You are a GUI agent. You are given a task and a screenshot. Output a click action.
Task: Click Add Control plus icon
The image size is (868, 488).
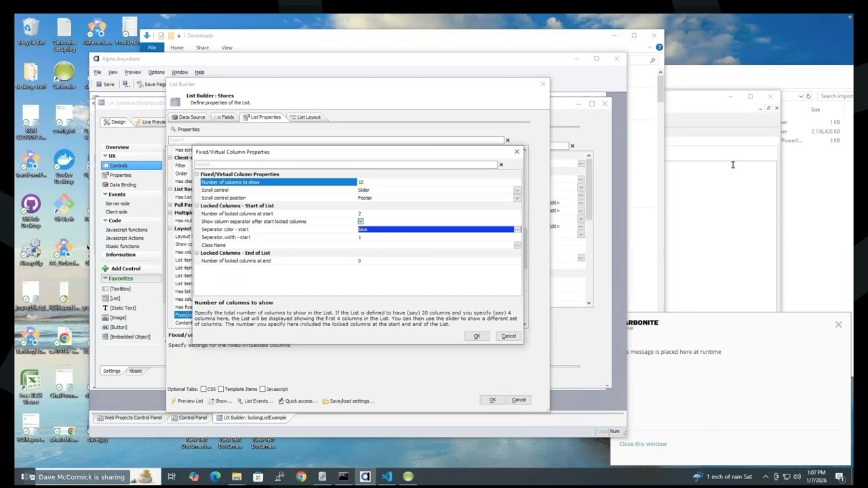coord(105,268)
